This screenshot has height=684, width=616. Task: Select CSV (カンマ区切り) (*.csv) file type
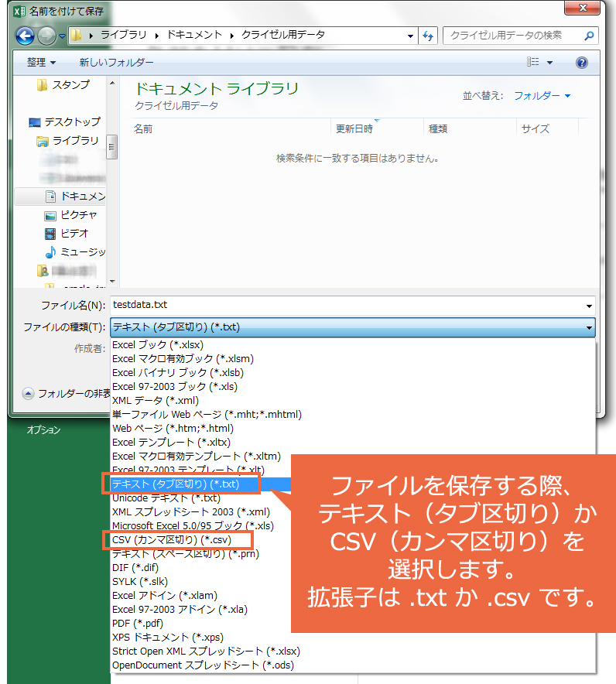pyautogui.click(x=200, y=540)
